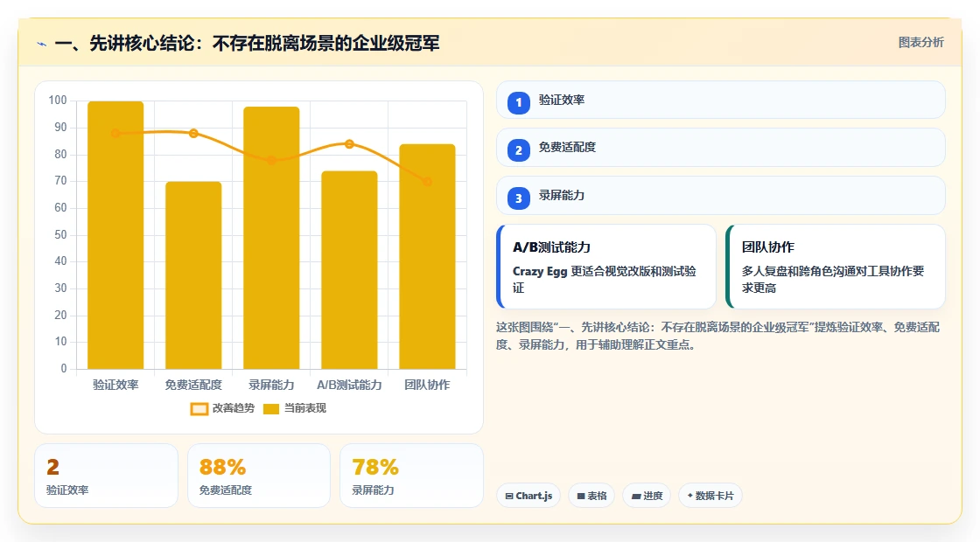This screenshot has height=542, width=980.
Task: Click the blue number 1 badge
Action: pos(518,102)
